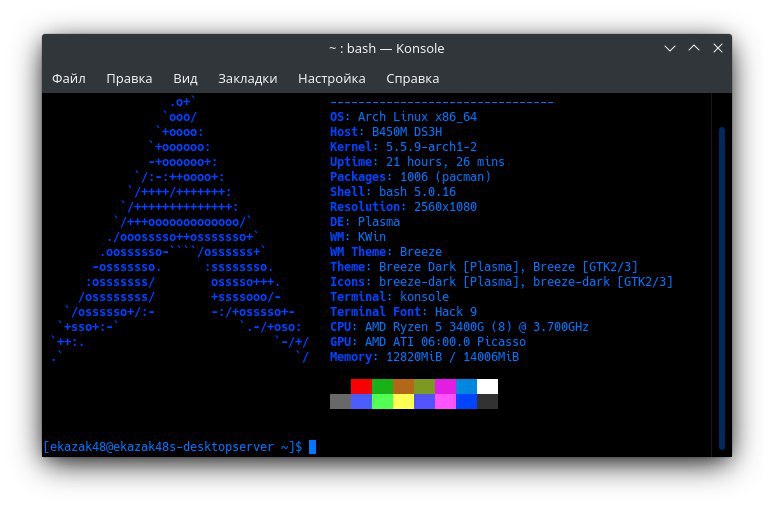Click the 'Terminal Font: Hack 9' line
The image size is (774, 507).
click(x=403, y=312)
